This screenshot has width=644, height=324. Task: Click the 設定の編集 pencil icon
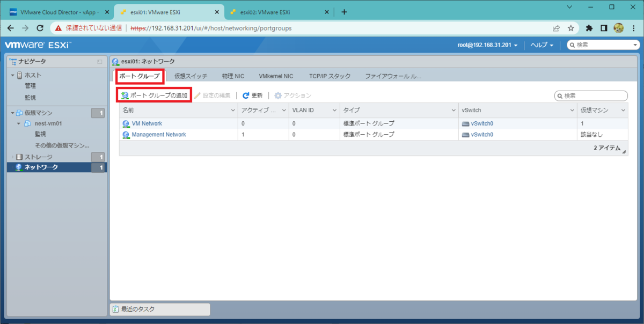click(197, 95)
